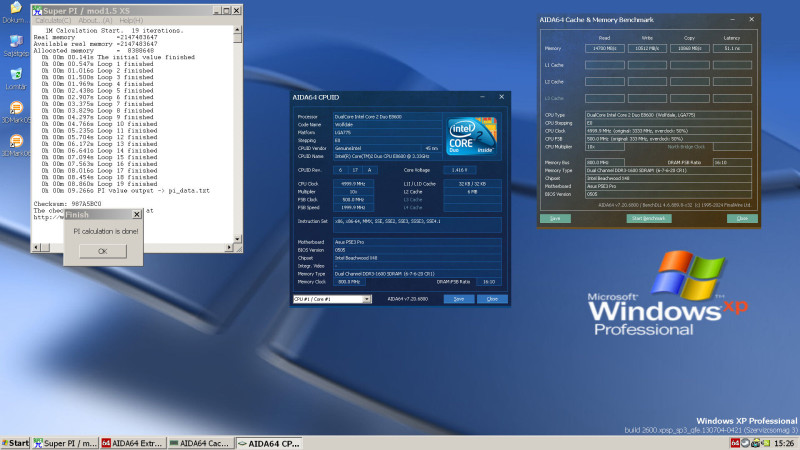Open Calculate(C) menu in Super PI
800x450 pixels.
(x=53, y=20)
